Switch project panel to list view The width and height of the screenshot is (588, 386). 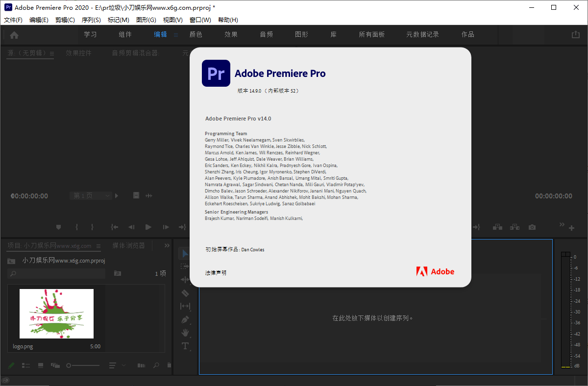click(26, 365)
